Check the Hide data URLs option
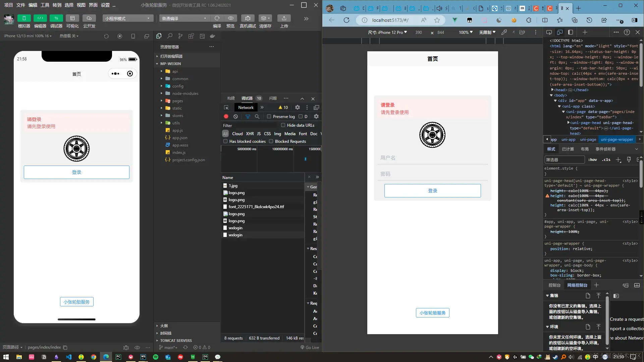Image resolution: width=644 pixels, height=362 pixels. click(283, 125)
